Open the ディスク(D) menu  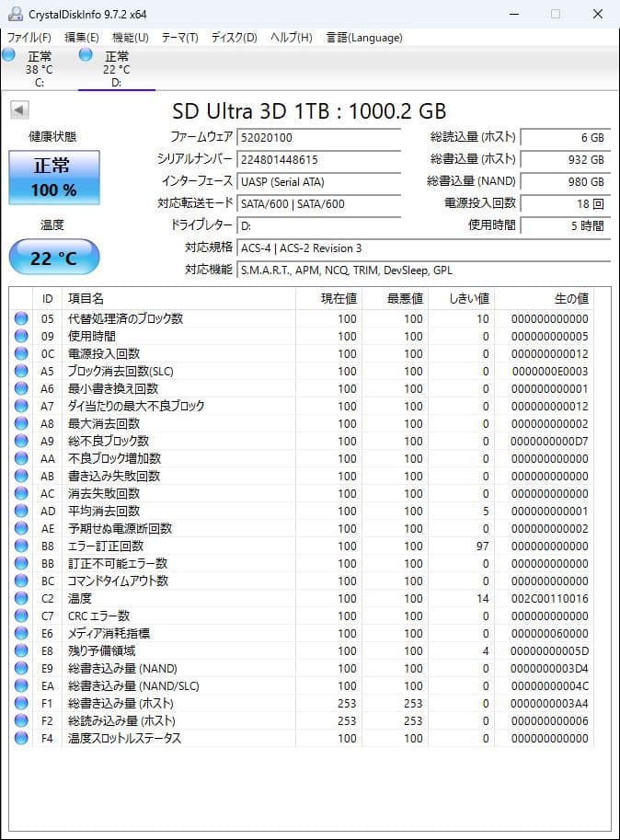point(234,38)
